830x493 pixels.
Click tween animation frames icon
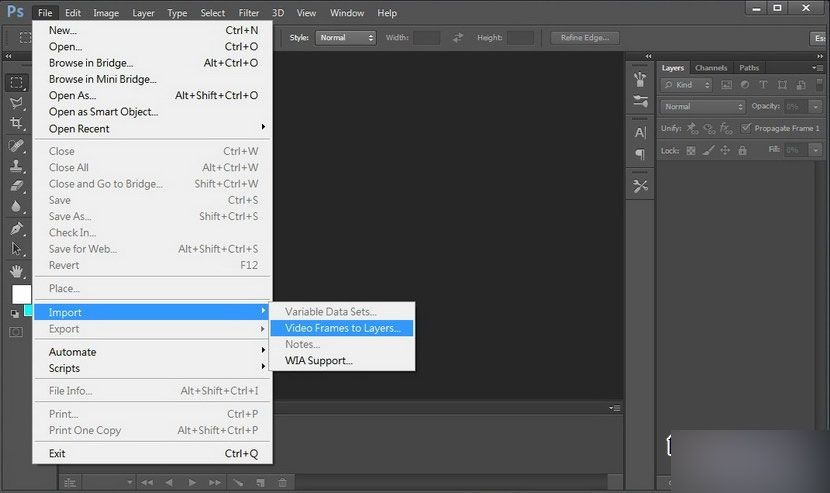click(x=238, y=482)
